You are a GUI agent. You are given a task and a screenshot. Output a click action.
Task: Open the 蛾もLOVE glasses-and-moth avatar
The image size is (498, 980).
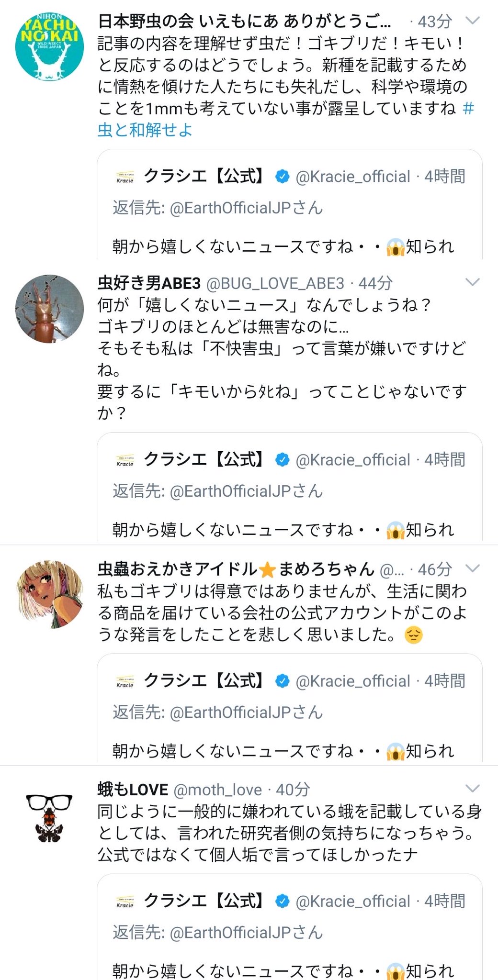[49, 817]
